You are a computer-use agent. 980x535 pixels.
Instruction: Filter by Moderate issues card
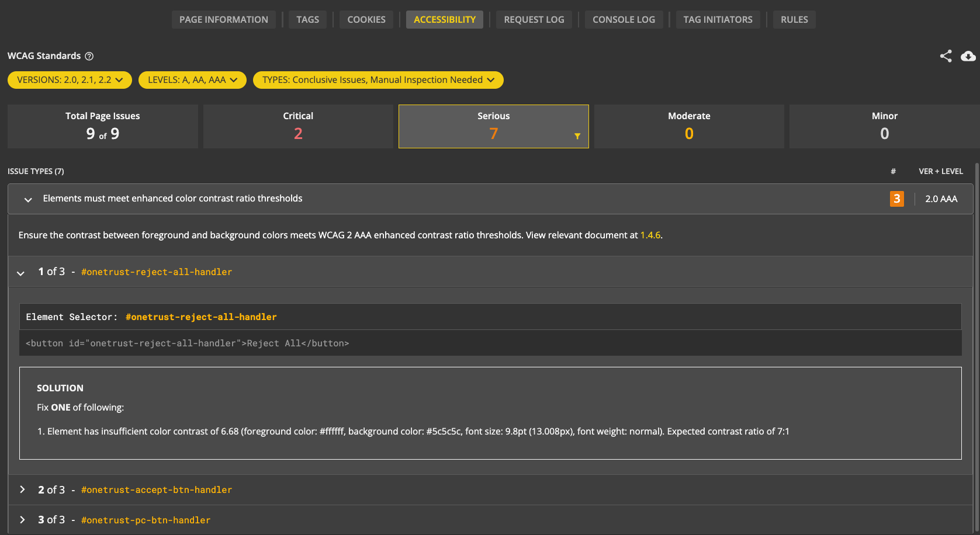coord(689,126)
